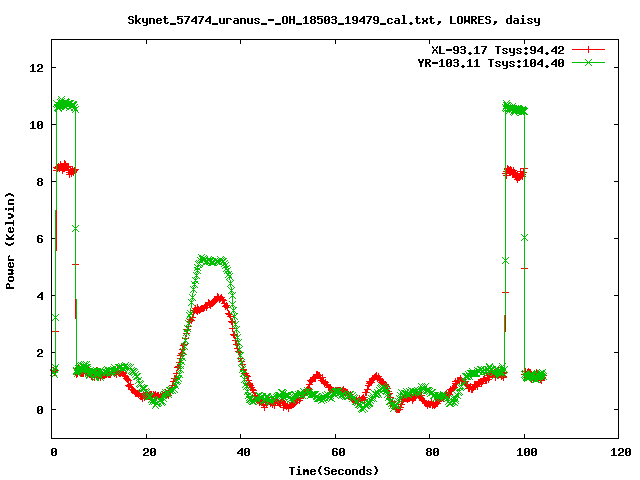Click the green YR peak plateau near 33 seconds
The height and width of the screenshot is (480, 640).
tap(211, 260)
